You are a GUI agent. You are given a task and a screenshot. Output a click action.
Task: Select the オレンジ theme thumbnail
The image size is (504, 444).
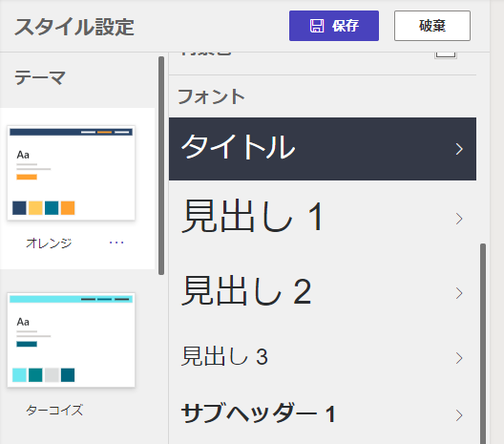(71, 173)
